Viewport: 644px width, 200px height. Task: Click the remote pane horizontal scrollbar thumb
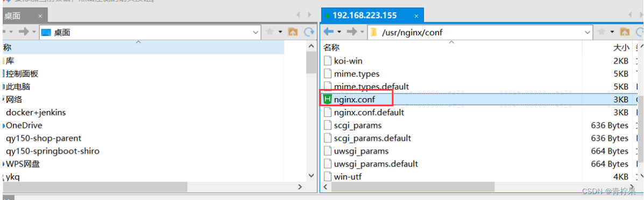pyautogui.click(x=412, y=187)
